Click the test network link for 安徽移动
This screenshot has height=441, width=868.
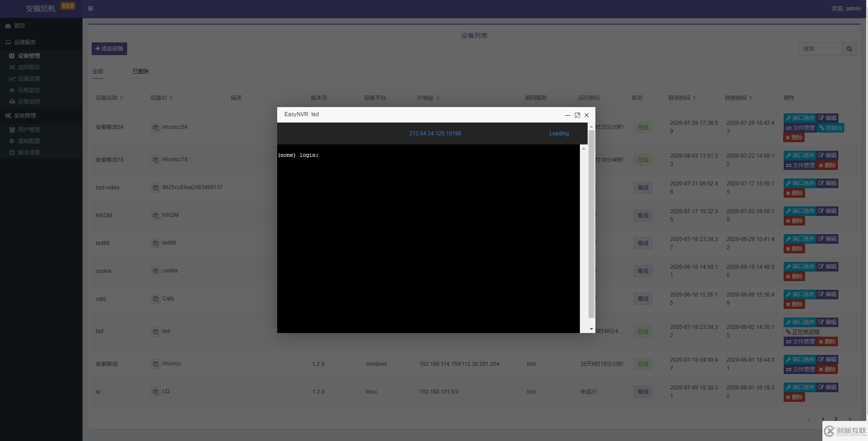click(531, 364)
